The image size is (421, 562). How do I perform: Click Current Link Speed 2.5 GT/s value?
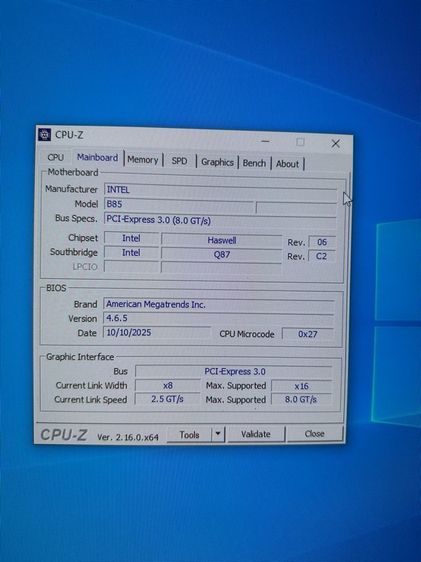point(167,399)
